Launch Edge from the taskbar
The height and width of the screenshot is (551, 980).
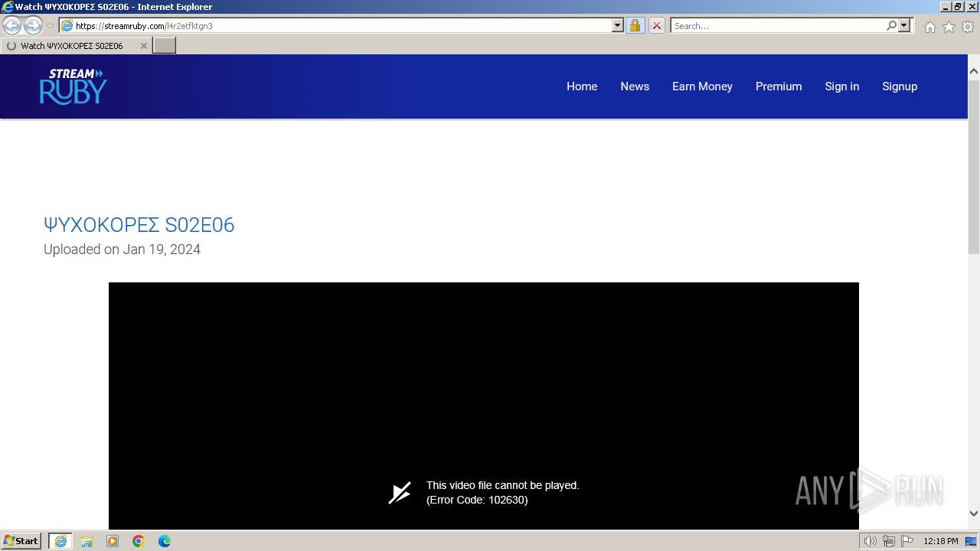(x=165, y=541)
